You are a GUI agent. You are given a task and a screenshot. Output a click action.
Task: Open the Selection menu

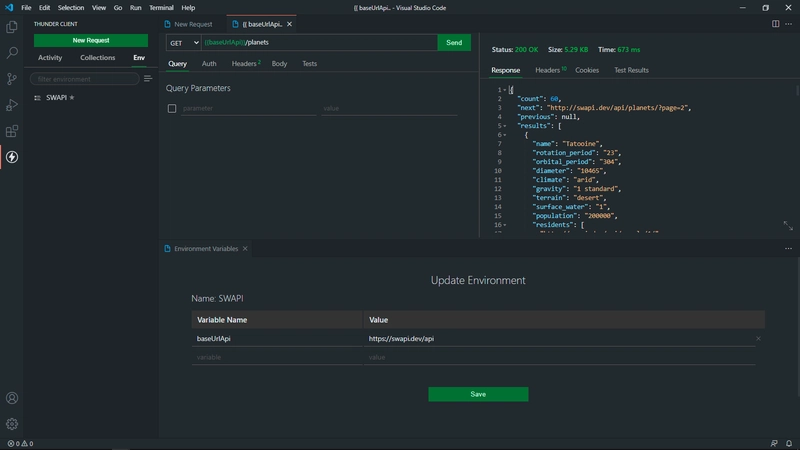(71, 8)
